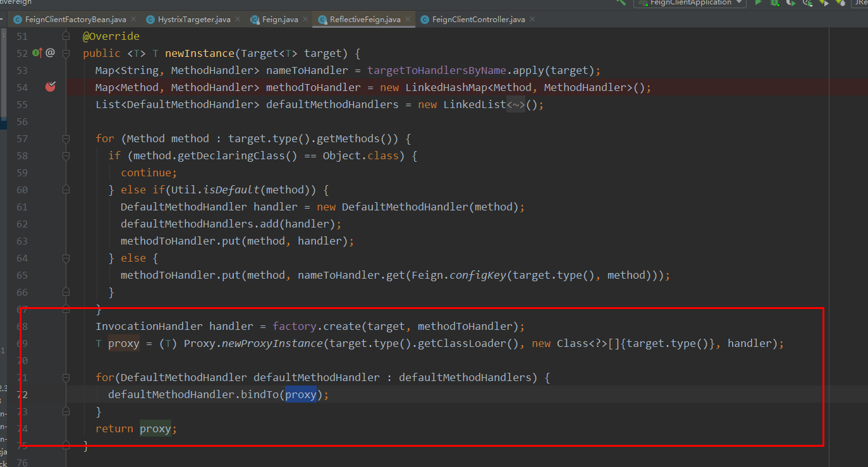Expand the folded <~> generics in LinkedList
This screenshot has height=467, width=868.
[516, 104]
